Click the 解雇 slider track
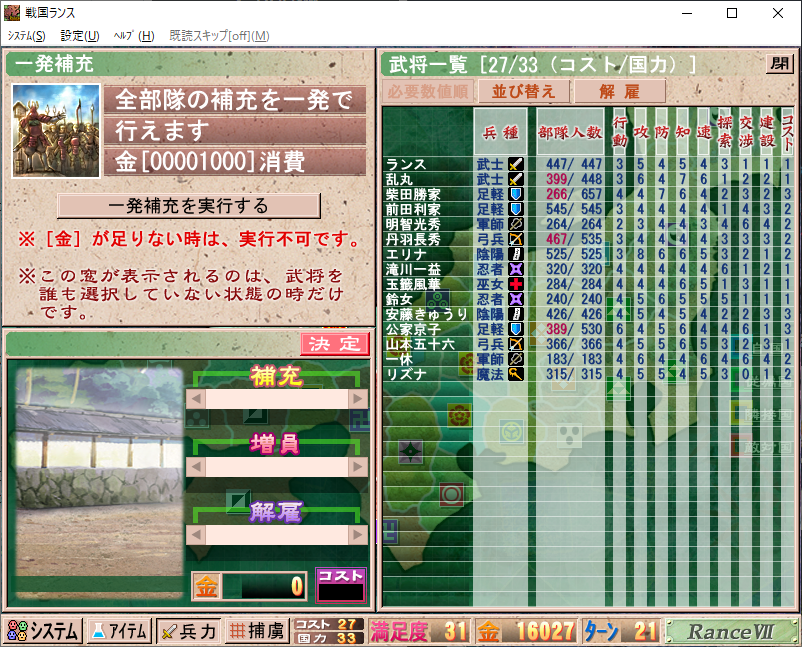Image resolution: width=802 pixels, height=647 pixels. [277, 535]
